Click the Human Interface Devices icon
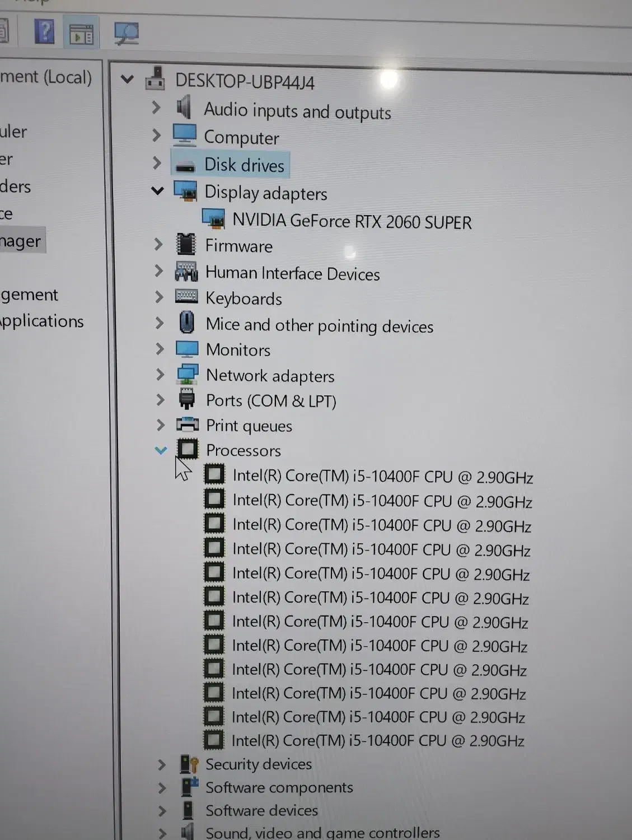632x840 pixels. coord(186,272)
